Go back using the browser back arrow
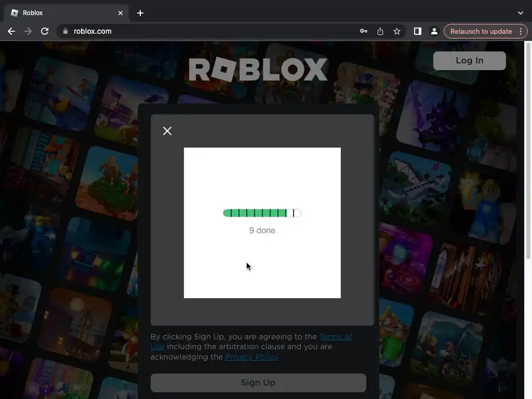 pos(11,31)
